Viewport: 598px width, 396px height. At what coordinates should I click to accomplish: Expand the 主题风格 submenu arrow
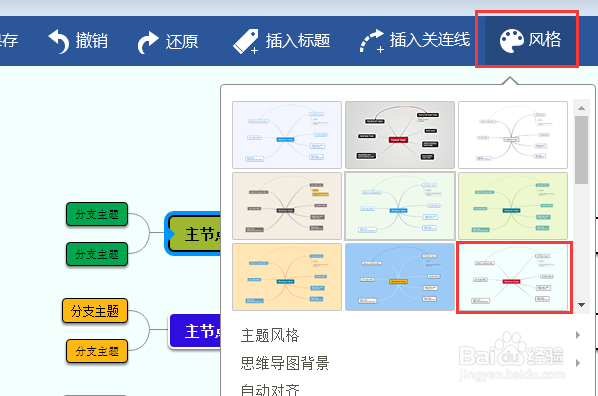click(x=578, y=335)
